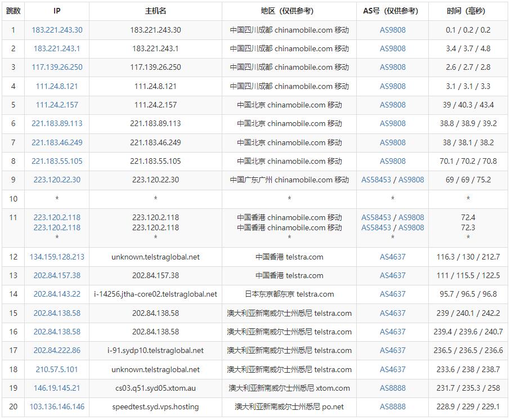Select hostname cs03.q51.syd05.xtom.au
The image size is (511, 420).
coord(155,388)
